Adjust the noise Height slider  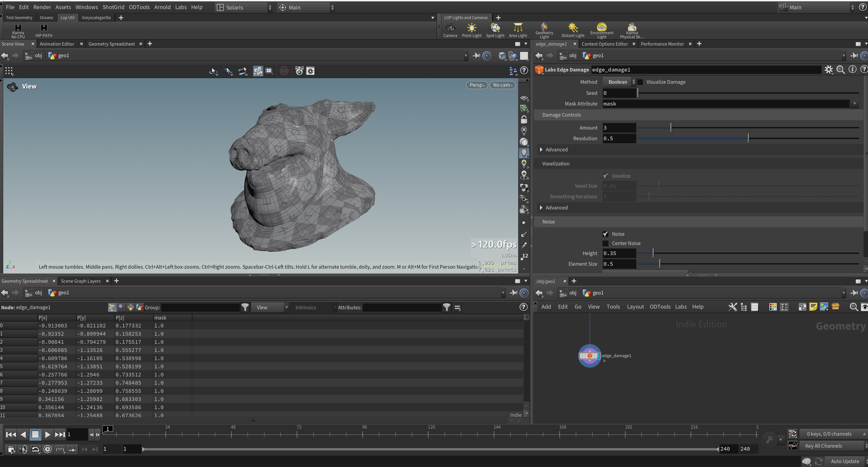[x=748, y=253]
